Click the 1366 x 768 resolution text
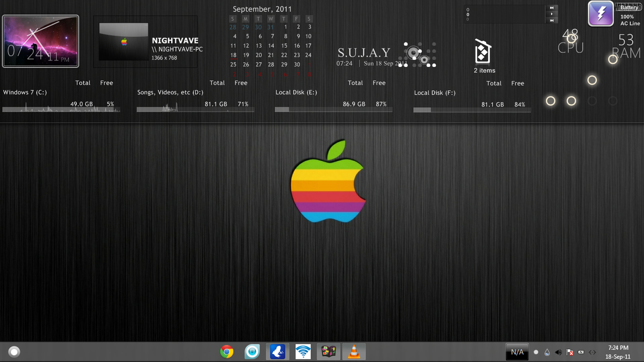The width and height of the screenshot is (644, 362). (164, 58)
